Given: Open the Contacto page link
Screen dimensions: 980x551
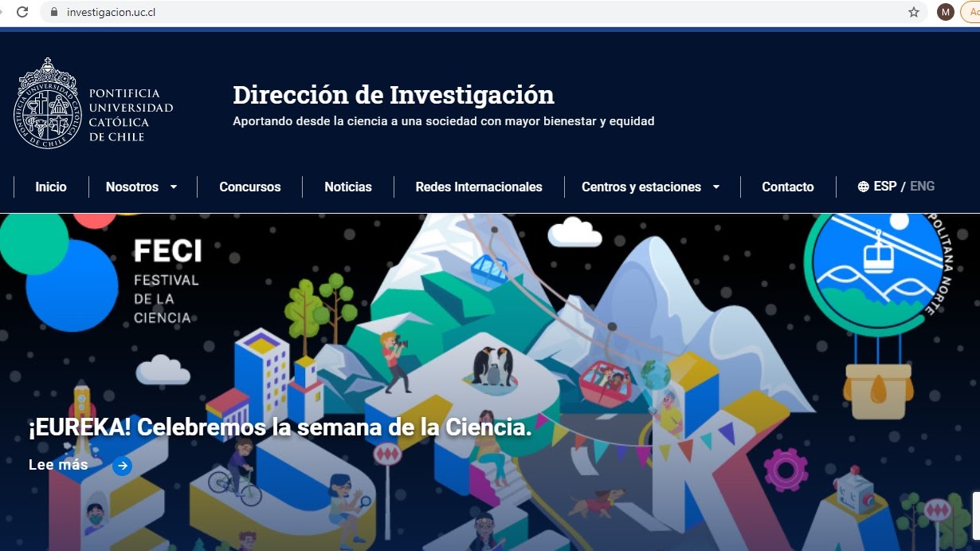Looking at the screenshot, I should (787, 187).
